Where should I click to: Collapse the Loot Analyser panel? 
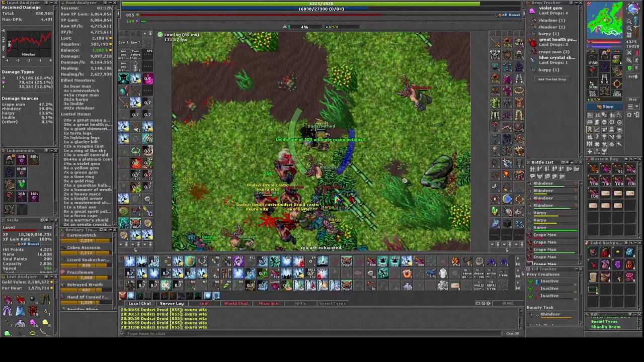[x=51, y=277]
